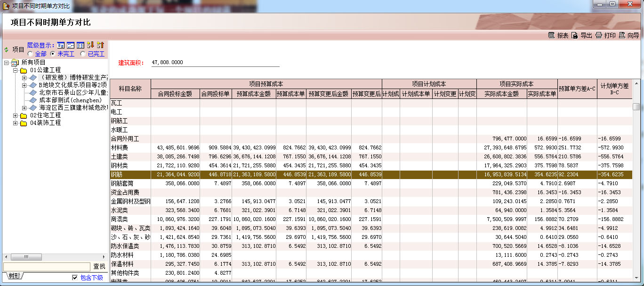This screenshot has width=644, height=286.
Task: Switch to the 树形 tab
Action: pos(15,276)
